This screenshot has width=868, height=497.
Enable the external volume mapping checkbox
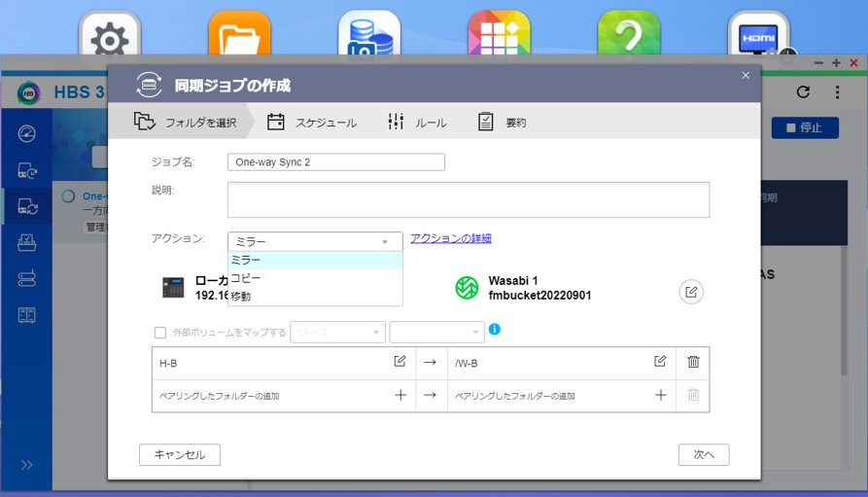coord(160,333)
